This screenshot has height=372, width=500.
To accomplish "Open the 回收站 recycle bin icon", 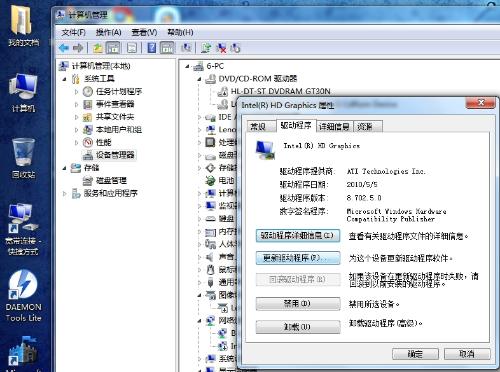I will pyautogui.click(x=23, y=158).
